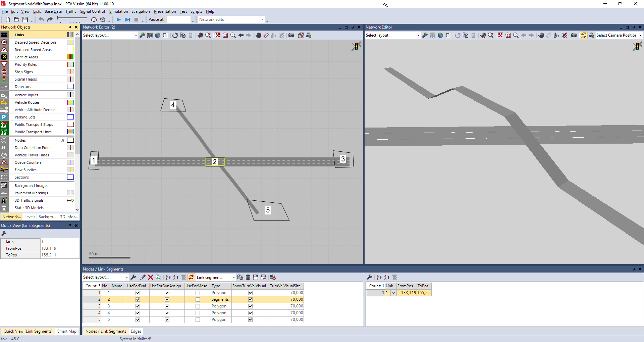This screenshot has width=644, height=342.
Task: Click the red X delete icon in Nodes list
Action: pyautogui.click(x=151, y=277)
